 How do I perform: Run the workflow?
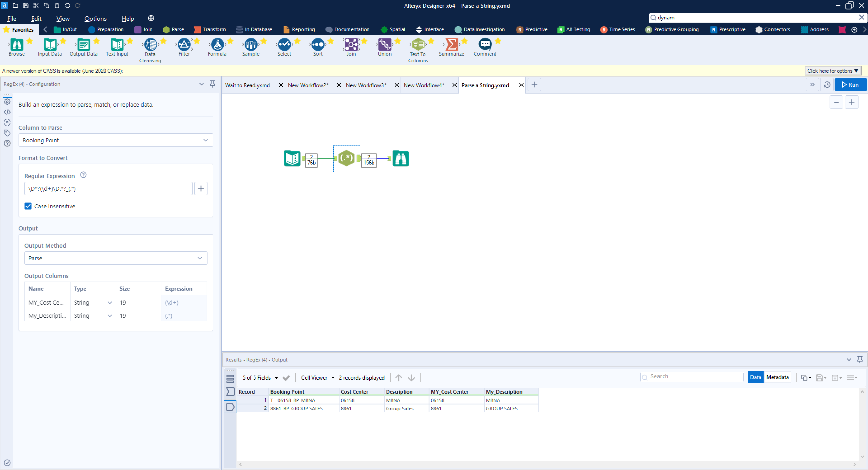click(850, 85)
